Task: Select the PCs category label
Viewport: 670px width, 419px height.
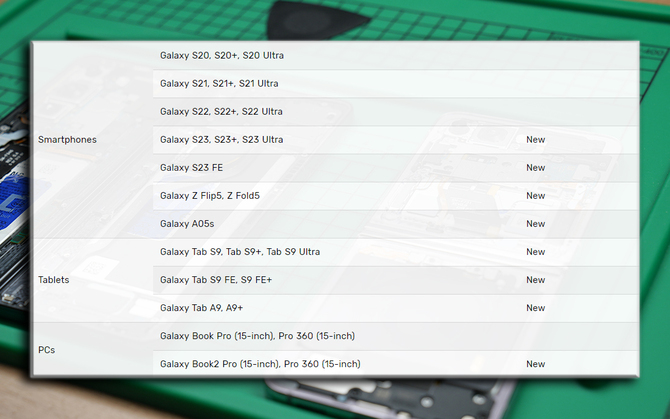Action: pyautogui.click(x=47, y=350)
